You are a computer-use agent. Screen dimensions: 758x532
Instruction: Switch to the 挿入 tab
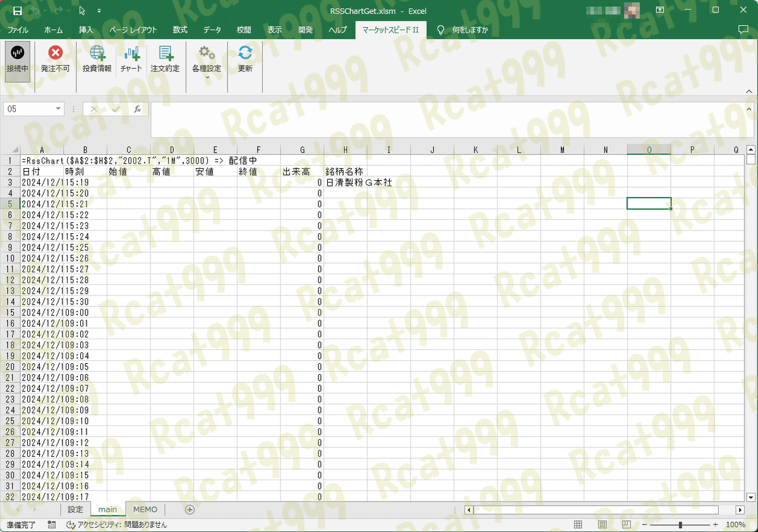86,30
